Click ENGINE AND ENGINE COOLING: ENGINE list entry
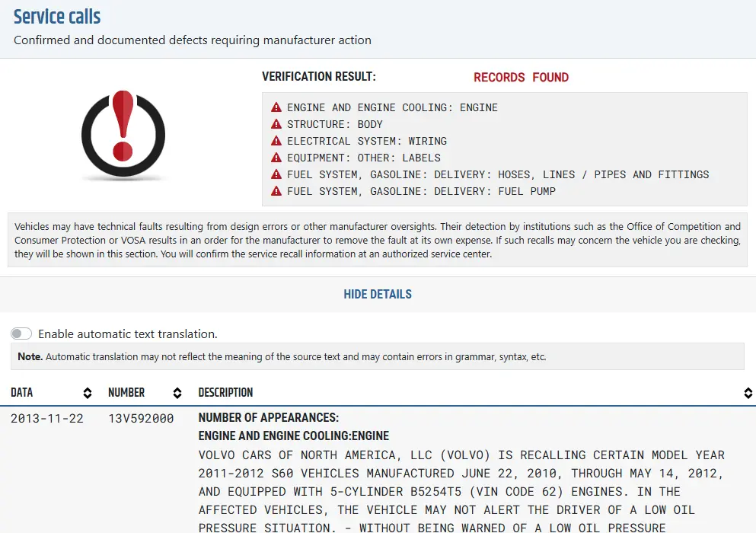The height and width of the screenshot is (533, 756). coord(392,107)
